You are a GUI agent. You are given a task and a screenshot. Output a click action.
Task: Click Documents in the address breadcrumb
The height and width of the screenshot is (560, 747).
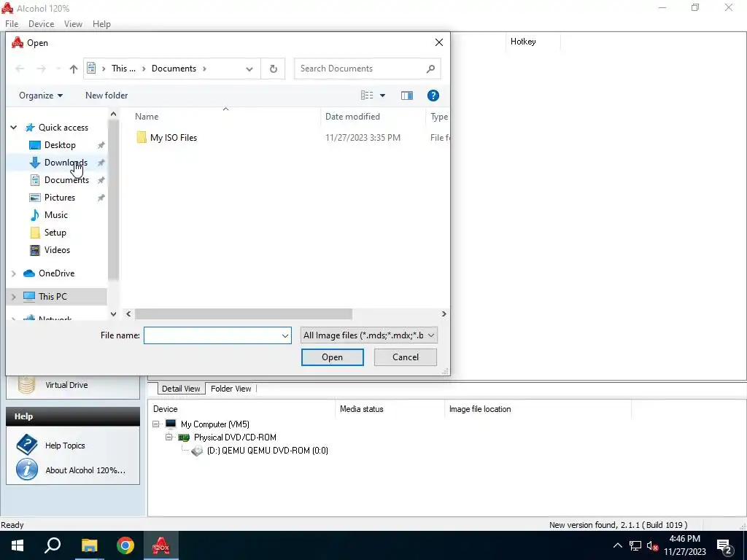174,69
